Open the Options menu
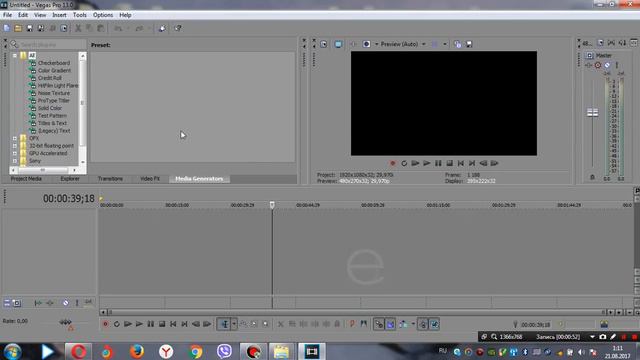The width and height of the screenshot is (640, 360). [x=103, y=15]
